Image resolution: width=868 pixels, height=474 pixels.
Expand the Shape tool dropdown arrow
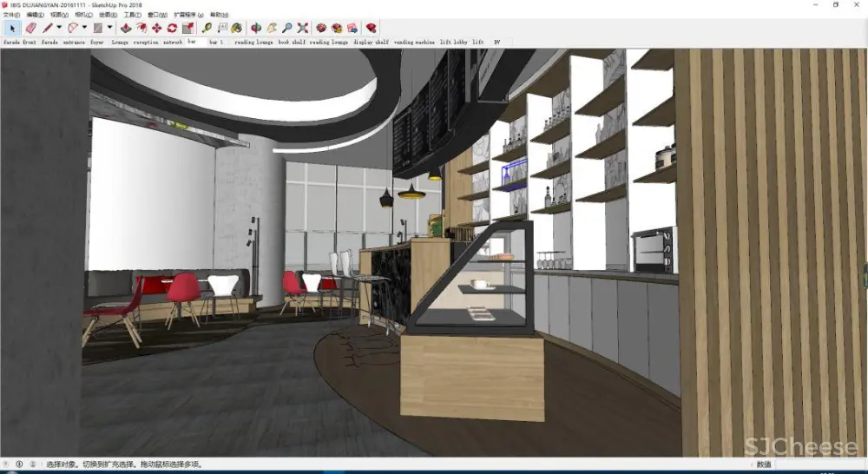pos(109,28)
